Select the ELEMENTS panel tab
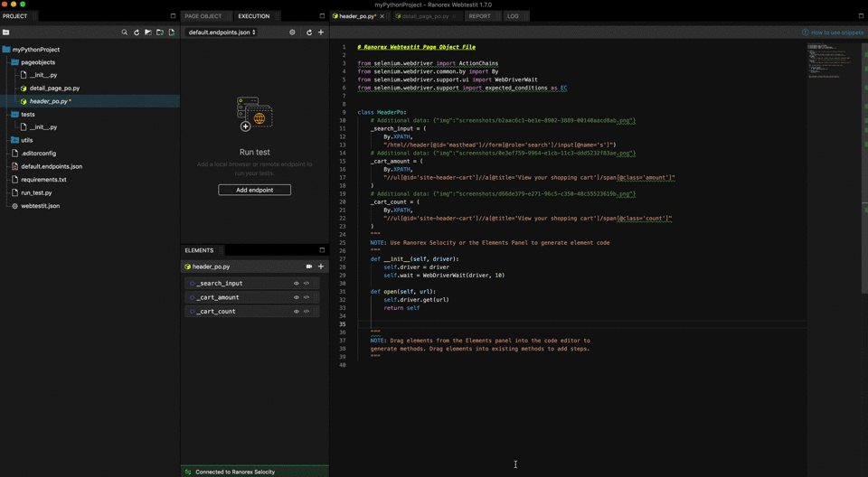Viewport: 868px width, 477px height. coord(199,250)
